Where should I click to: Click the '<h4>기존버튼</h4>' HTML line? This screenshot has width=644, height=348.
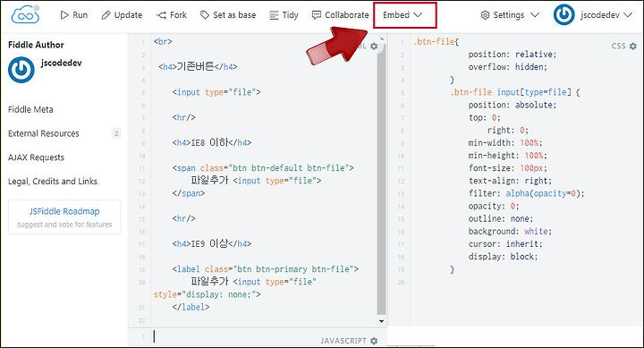[x=198, y=66]
